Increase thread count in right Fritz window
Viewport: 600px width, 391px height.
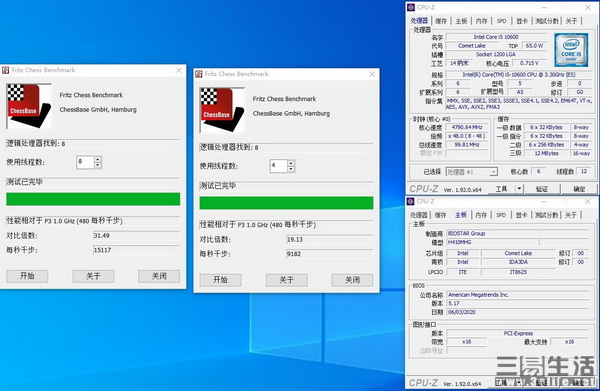point(291,163)
